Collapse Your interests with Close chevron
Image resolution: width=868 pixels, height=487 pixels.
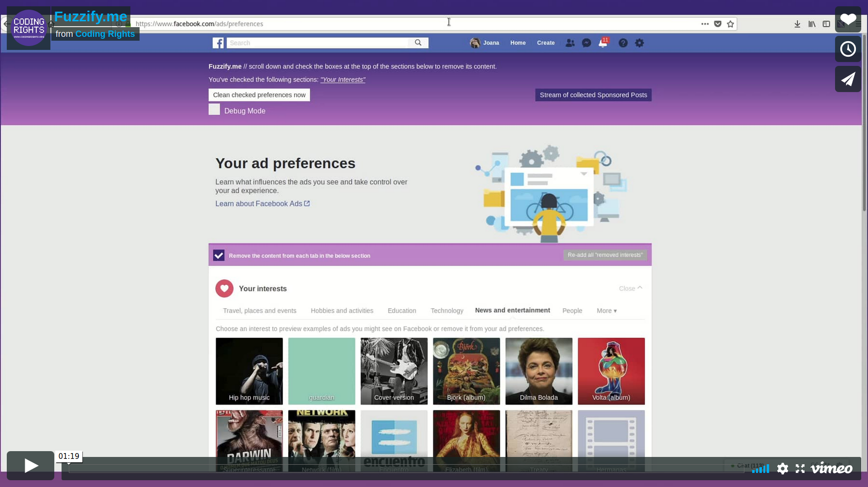pos(631,288)
